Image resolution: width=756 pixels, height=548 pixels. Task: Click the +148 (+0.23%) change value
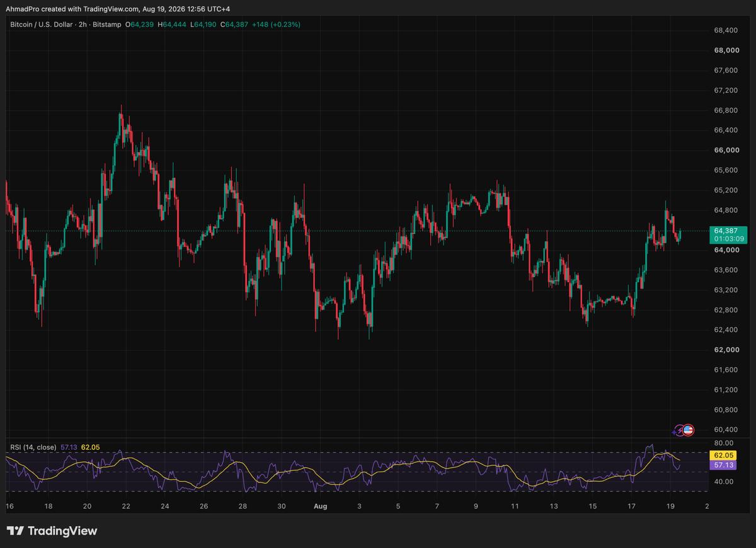tap(276, 25)
